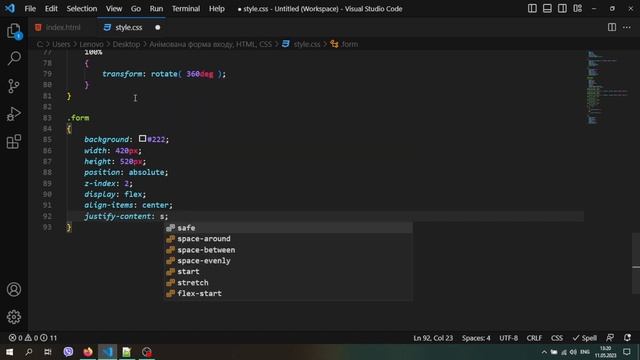Click the code minimap overview

click(607, 87)
